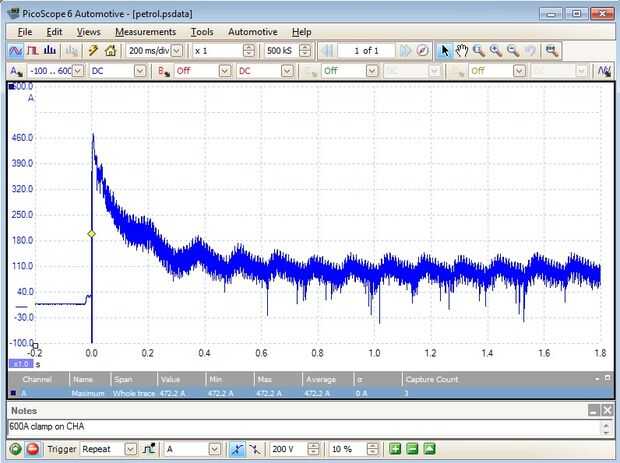Image resolution: width=620 pixels, height=463 pixels.
Task: Go to next waveform buffer
Action: click(x=405, y=51)
